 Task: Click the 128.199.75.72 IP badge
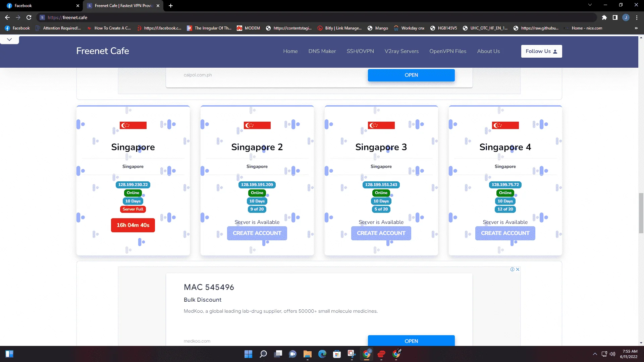(x=505, y=185)
